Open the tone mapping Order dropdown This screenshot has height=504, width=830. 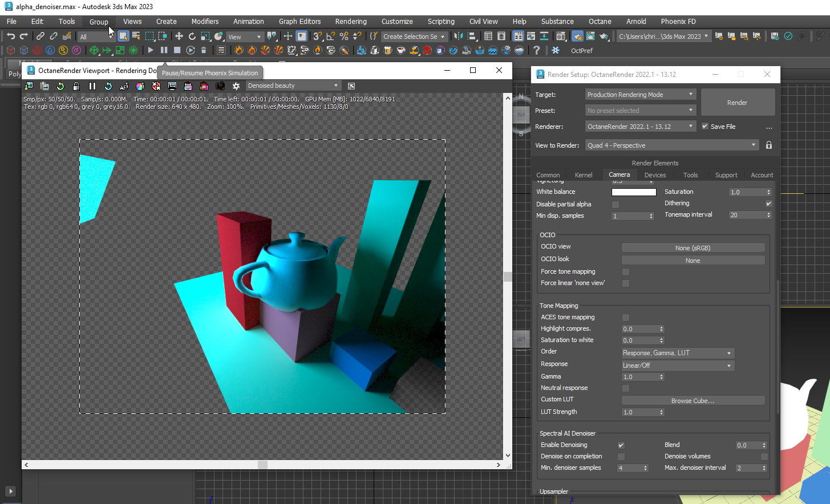coord(678,353)
